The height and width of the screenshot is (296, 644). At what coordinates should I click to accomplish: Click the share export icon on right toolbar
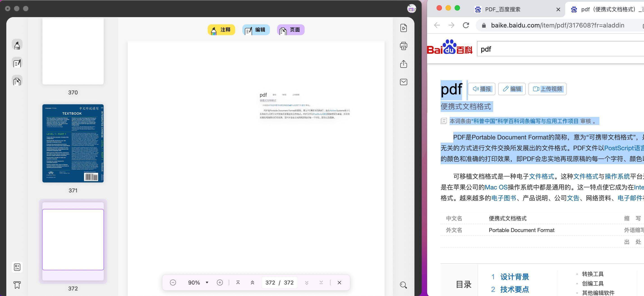pyautogui.click(x=403, y=64)
